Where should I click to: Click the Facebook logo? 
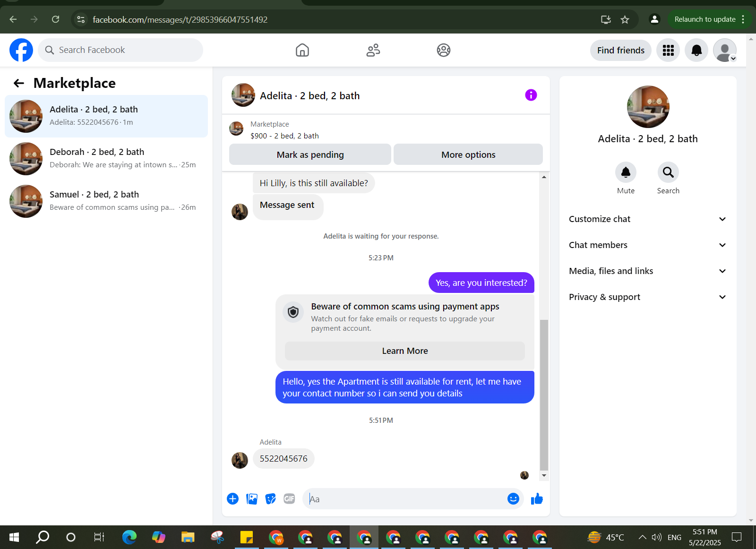21,50
